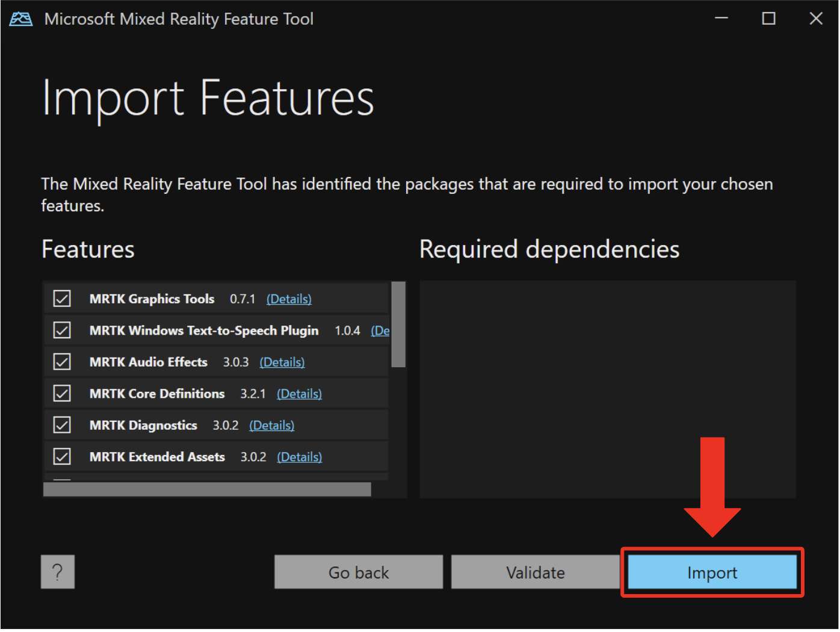Show Details for MRTK Diagnostics
This screenshot has height=632, width=840.
coord(272,426)
